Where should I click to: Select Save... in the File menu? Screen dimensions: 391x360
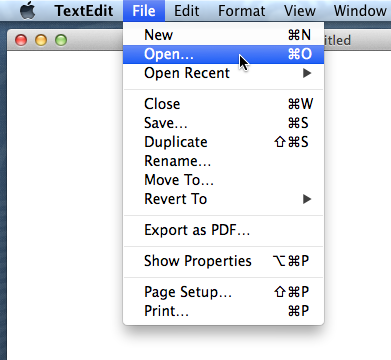223,123
